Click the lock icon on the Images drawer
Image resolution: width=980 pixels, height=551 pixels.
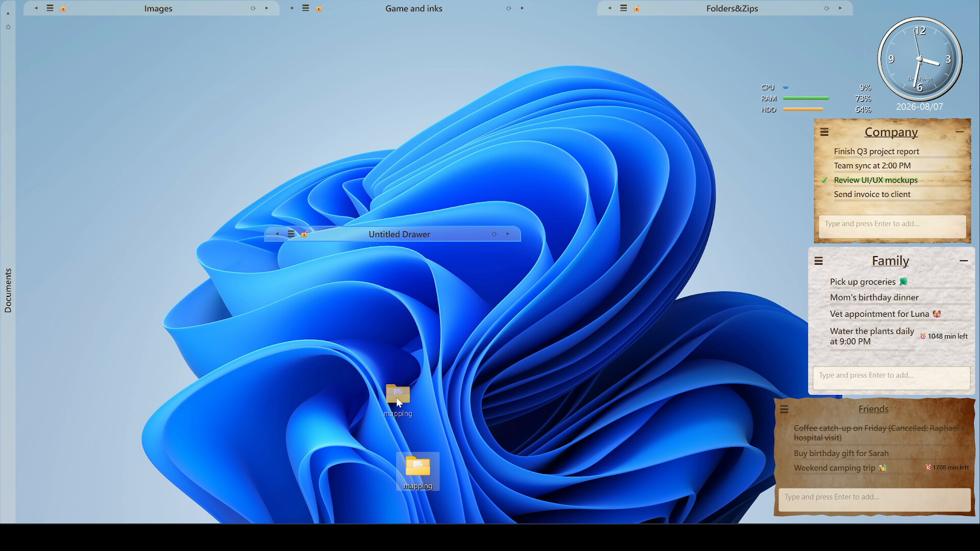(x=63, y=9)
